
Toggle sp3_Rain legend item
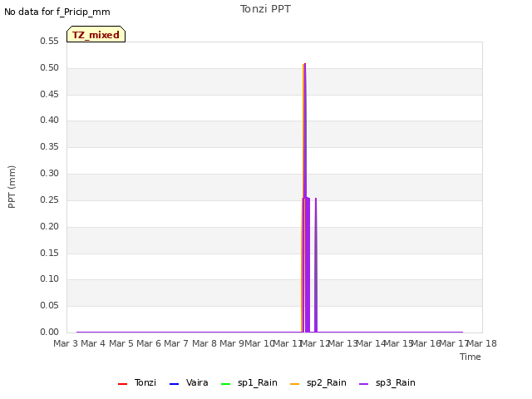point(387,382)
